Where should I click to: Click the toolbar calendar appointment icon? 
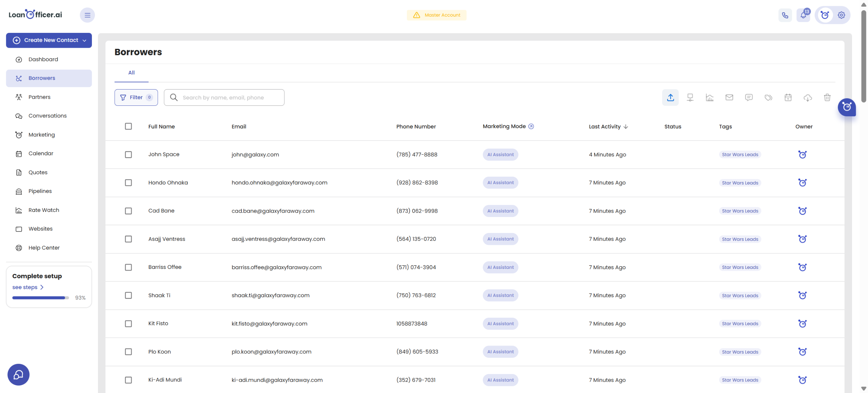click(788, 98)
